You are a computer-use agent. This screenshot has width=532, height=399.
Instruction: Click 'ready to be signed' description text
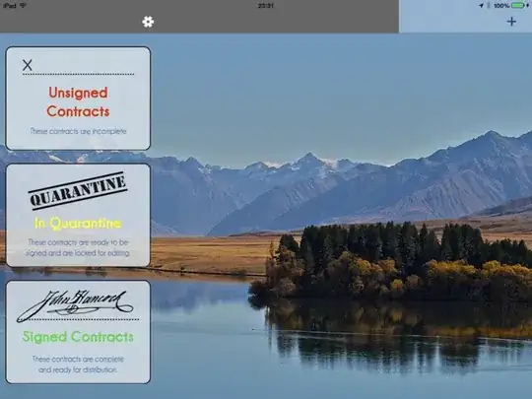click(78, 247)
